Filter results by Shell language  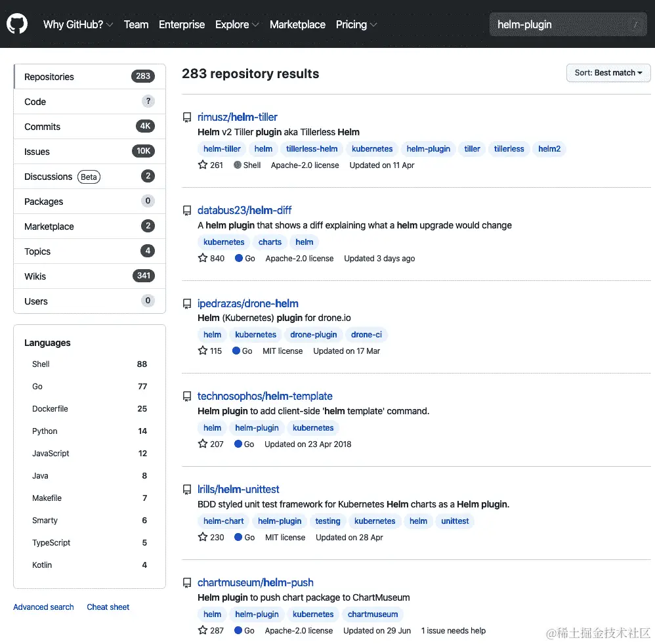90,364
